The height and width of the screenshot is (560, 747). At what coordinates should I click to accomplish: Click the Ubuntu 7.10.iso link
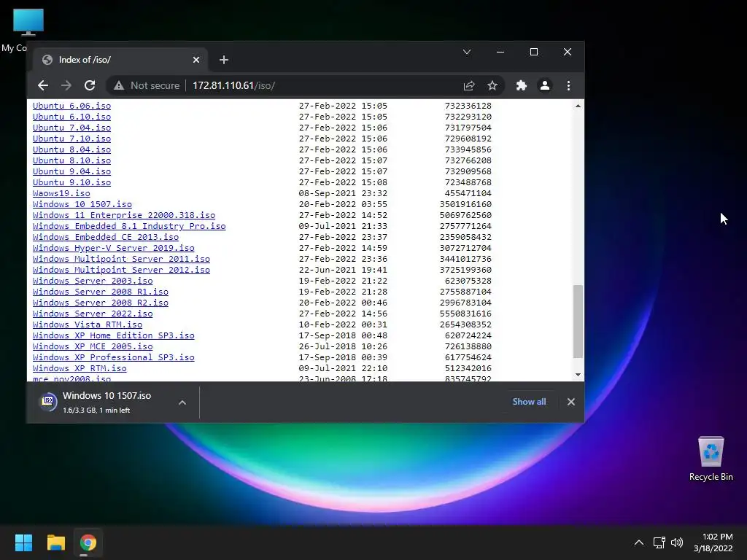(x=71, y=139)
